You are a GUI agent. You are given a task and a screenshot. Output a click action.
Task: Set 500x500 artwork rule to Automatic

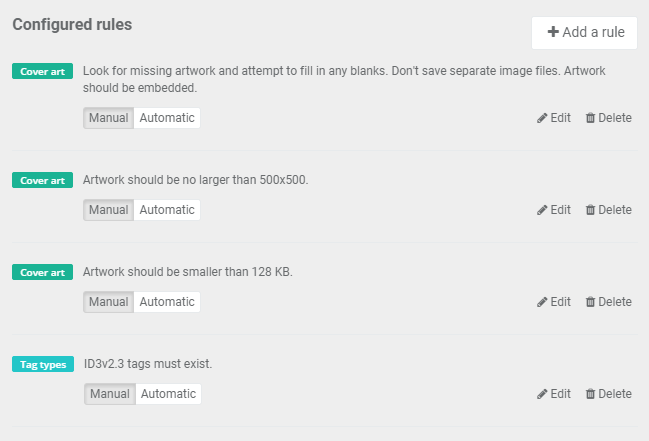click(167, 210)
